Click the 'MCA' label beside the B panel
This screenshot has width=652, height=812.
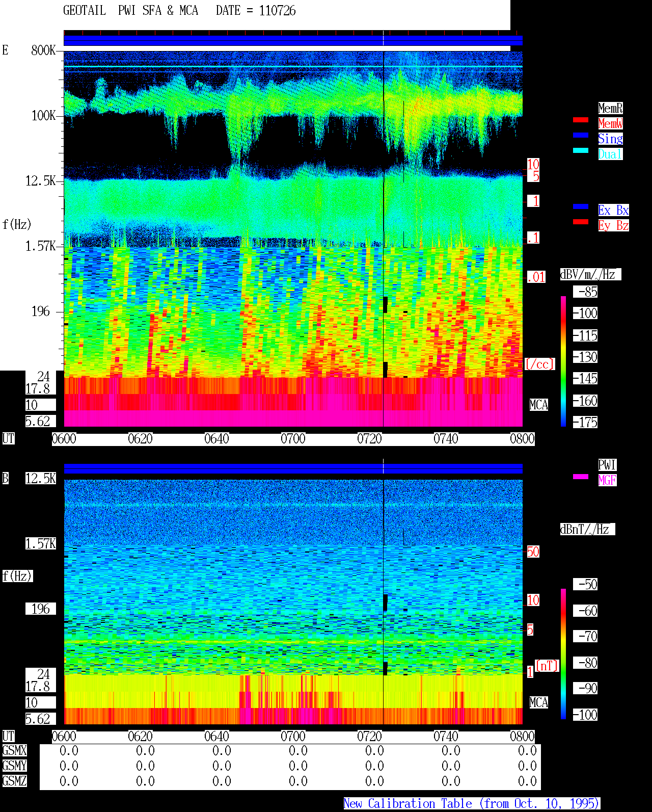pos(539,702)
